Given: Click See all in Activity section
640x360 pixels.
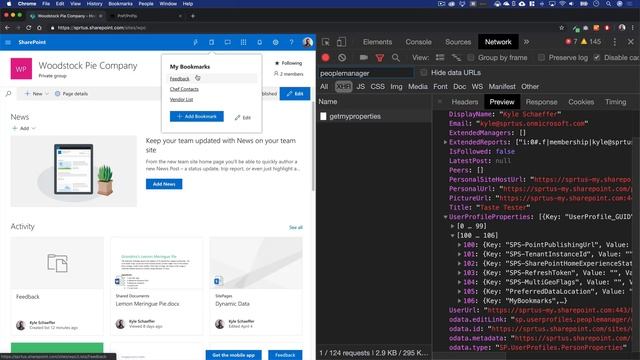Looking at the screenshot, I should click(296, 227).
